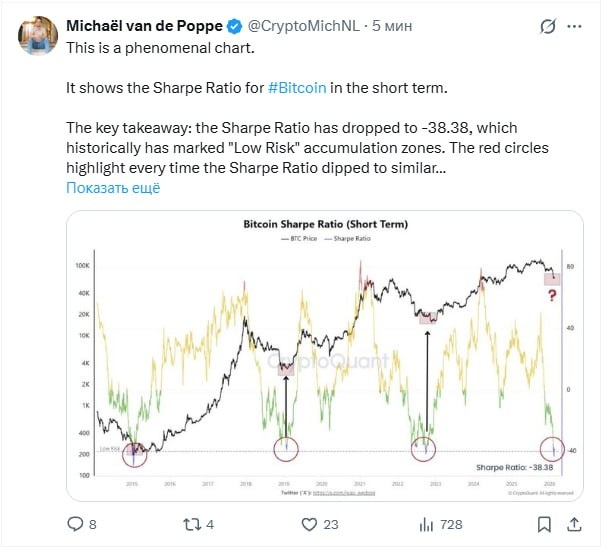The image size is (601, 547).
Task: Expand post with "Показать ещё"
Action: pos(113,187)
